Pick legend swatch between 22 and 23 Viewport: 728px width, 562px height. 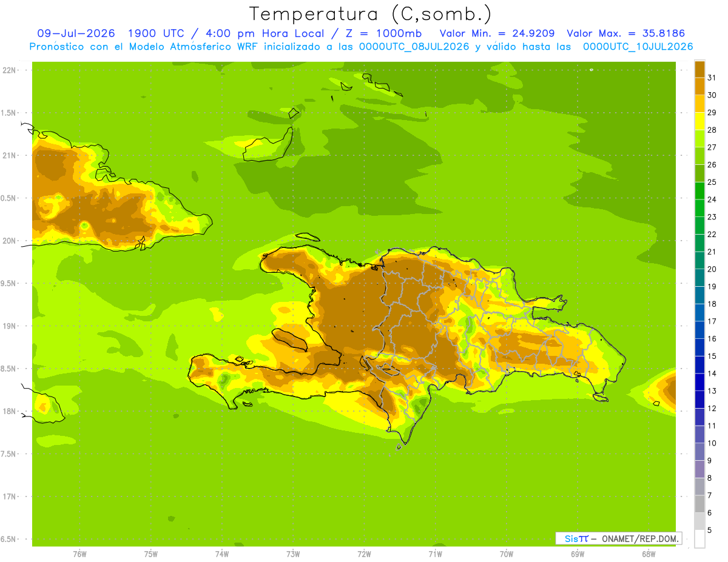(x=699, y=226)
